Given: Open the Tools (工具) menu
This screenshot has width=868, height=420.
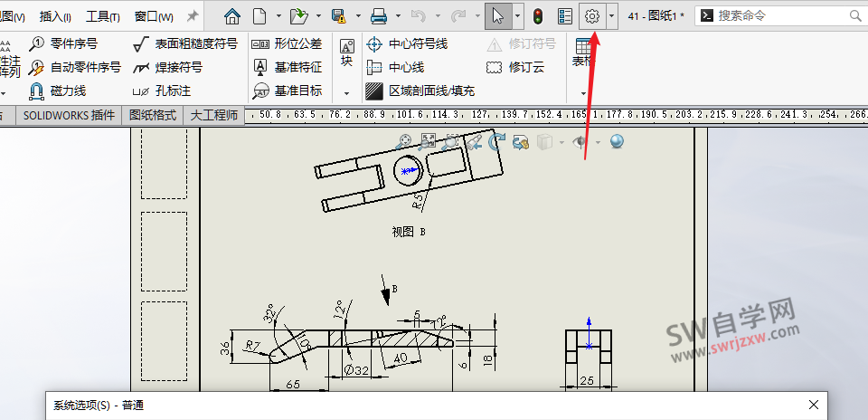Looking at the screenshot, I should (x=103, y=16).
